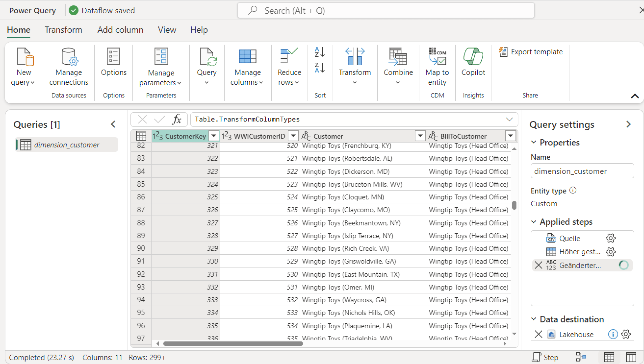
Task: Open CustomerKey column filter dropdown
Action: (214, 136)
